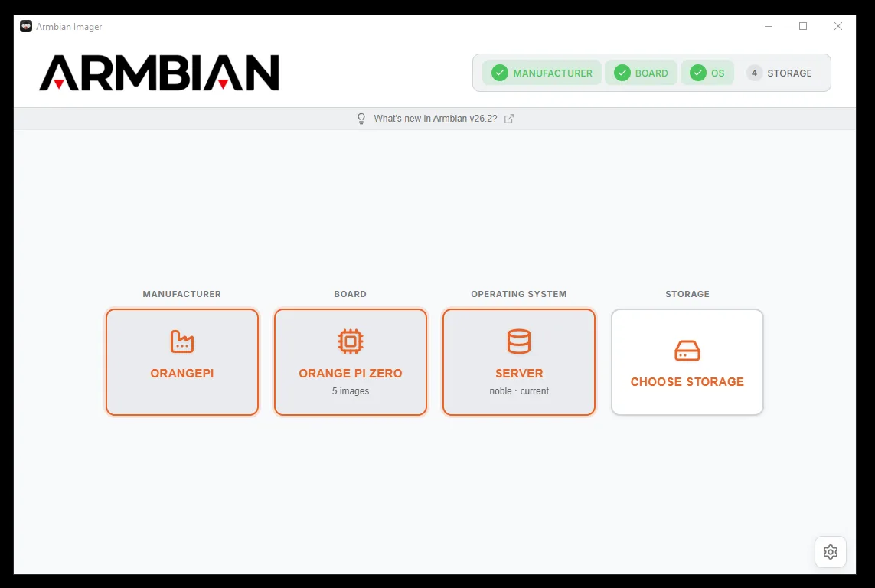Screen dimensions: 875x588
Task: Open the What's new in Armbian v26.2 link
Action: 436,118
